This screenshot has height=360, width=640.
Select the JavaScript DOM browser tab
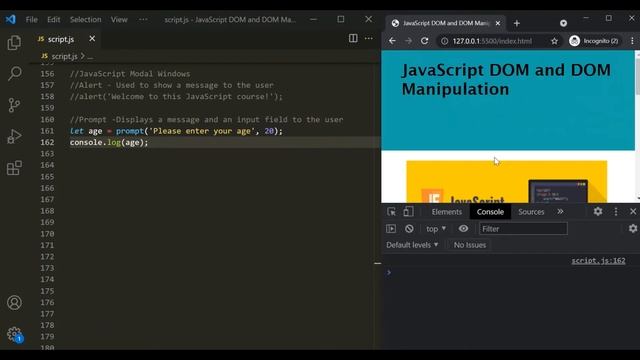click(446, 23)
